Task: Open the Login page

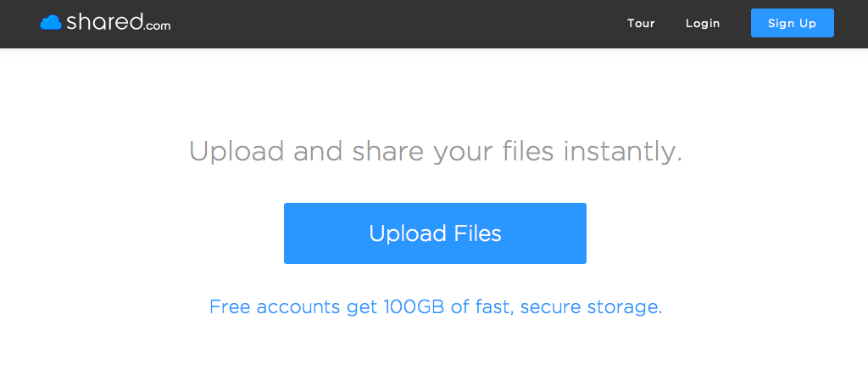Action: point(703,23)
